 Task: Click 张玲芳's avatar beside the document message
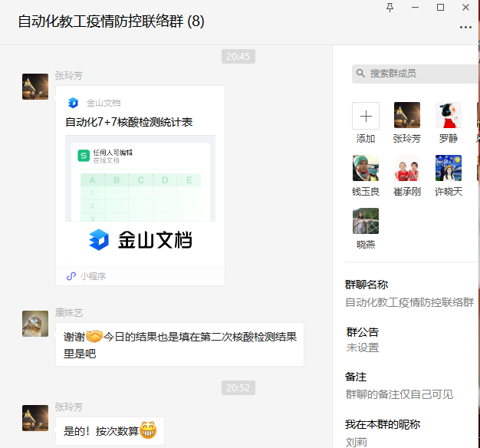pos(35,87)
